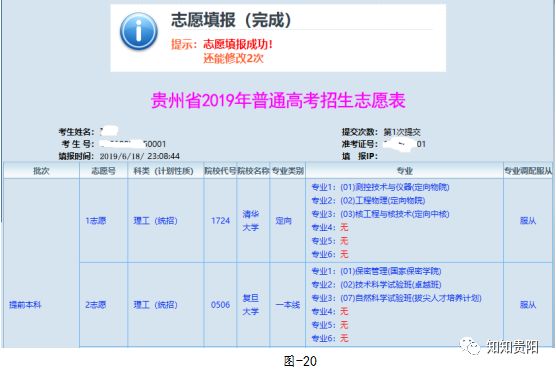The image size is (556, 371).
Task: Click 专业5: 无 under 清华大学
Action: coord(330,241)
